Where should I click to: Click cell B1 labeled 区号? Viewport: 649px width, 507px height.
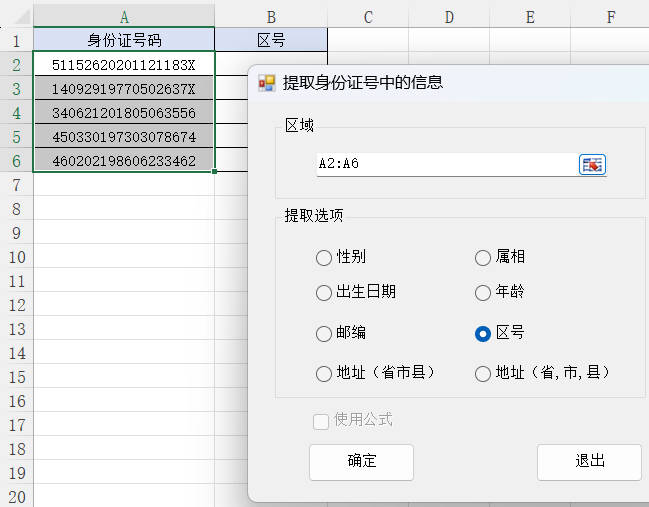click(x=271, y=40)
